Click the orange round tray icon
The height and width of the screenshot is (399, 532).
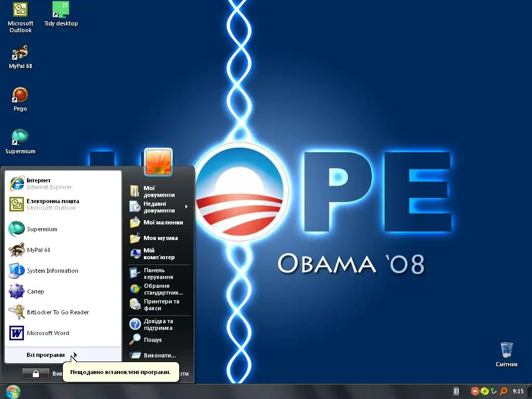pyautogui.click(x=475, y=391)
